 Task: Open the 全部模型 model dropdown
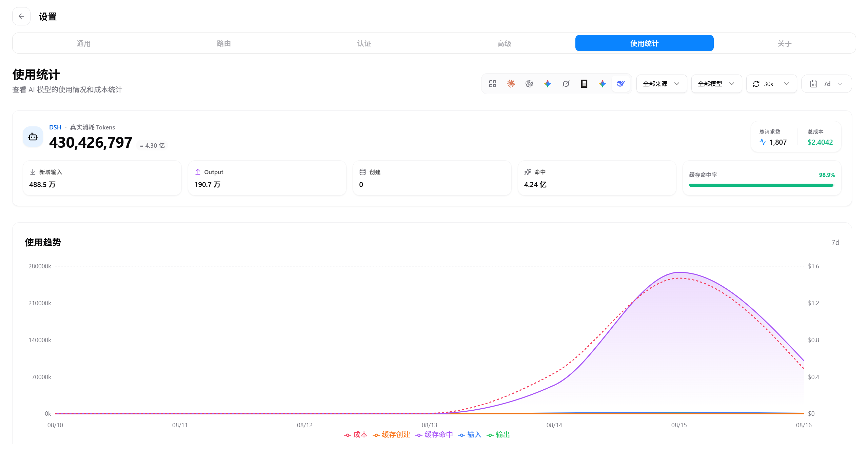click(x=716, y=84)
